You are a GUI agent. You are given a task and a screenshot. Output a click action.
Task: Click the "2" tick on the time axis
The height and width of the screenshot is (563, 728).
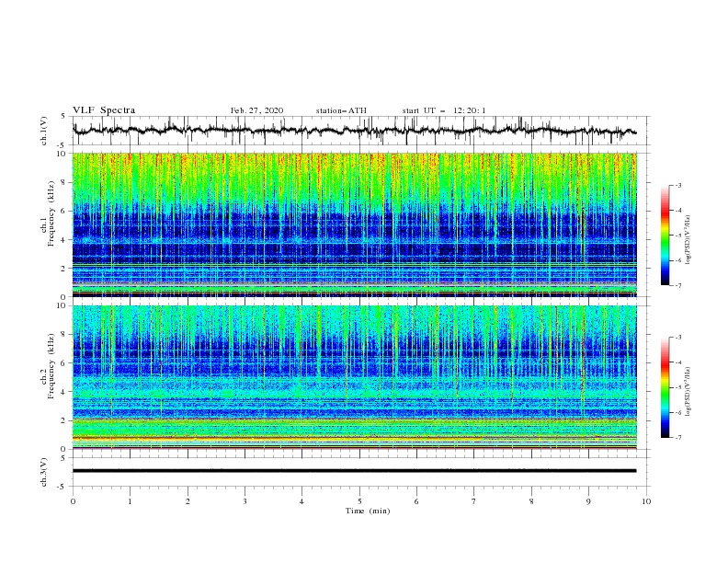click(x=188, y=501)
